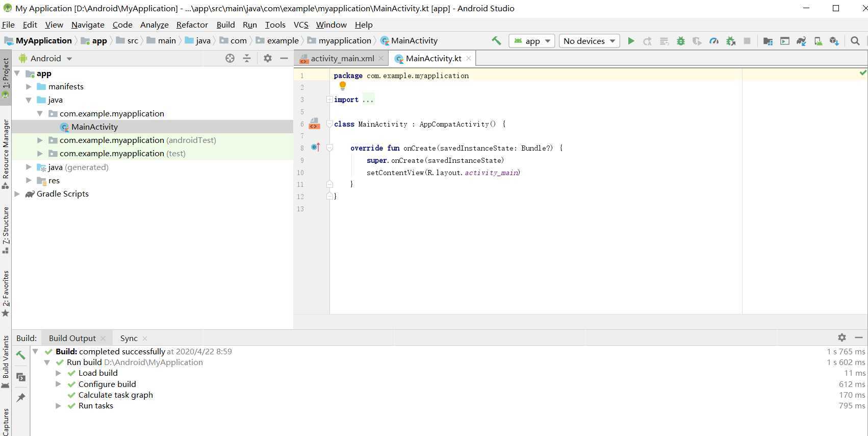Click MyApplication breadcrumb in navigation bar
This screenshot has width=868, height=436.
point(38,41)
